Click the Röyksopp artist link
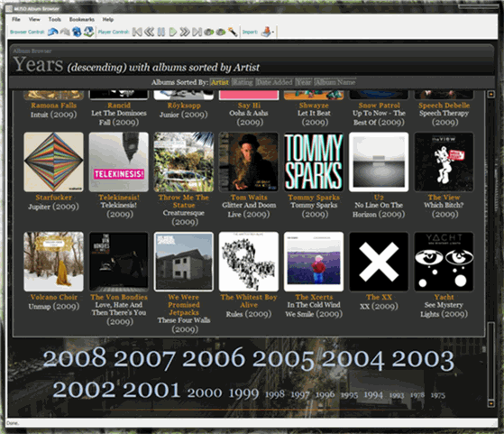 click(x=184, y=106)
